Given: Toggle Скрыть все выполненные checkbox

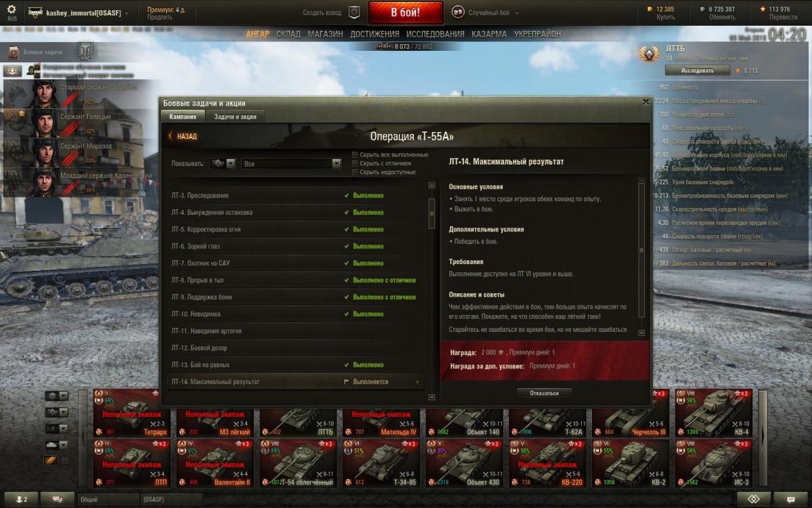Looking at the screenshot, I should [355, 154].
